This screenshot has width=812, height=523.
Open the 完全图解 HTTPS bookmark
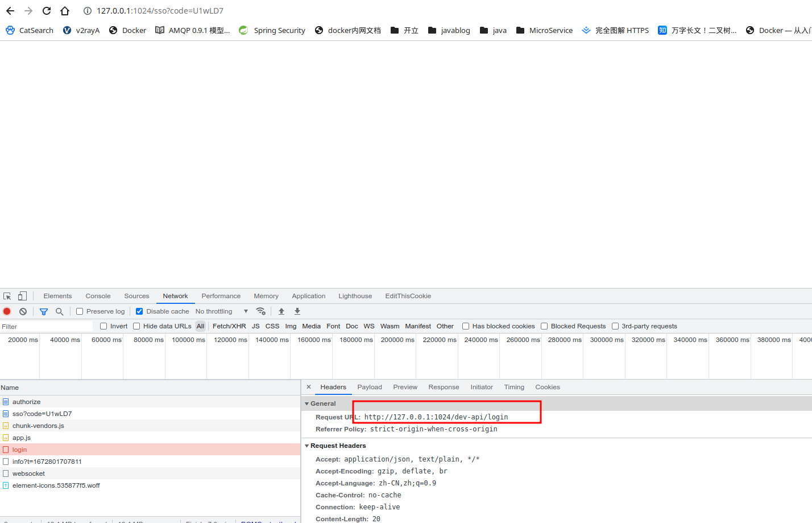pyautogui.click(x=615, y=30)
